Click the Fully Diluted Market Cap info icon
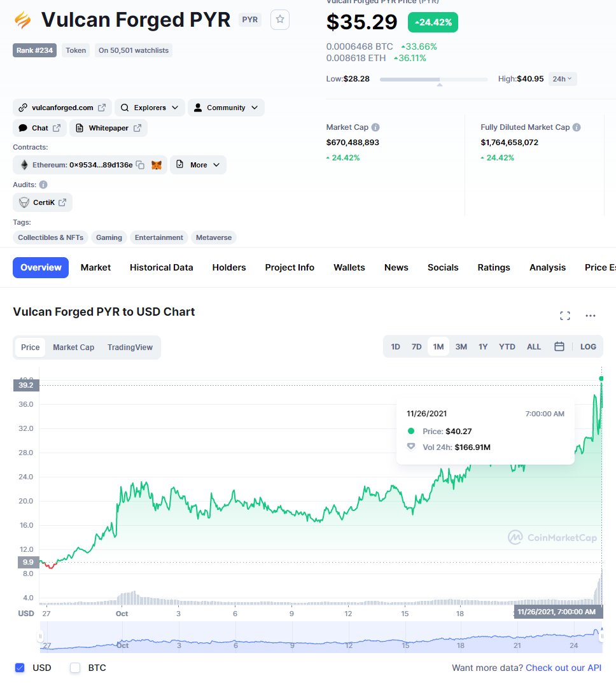 [577, 127]
